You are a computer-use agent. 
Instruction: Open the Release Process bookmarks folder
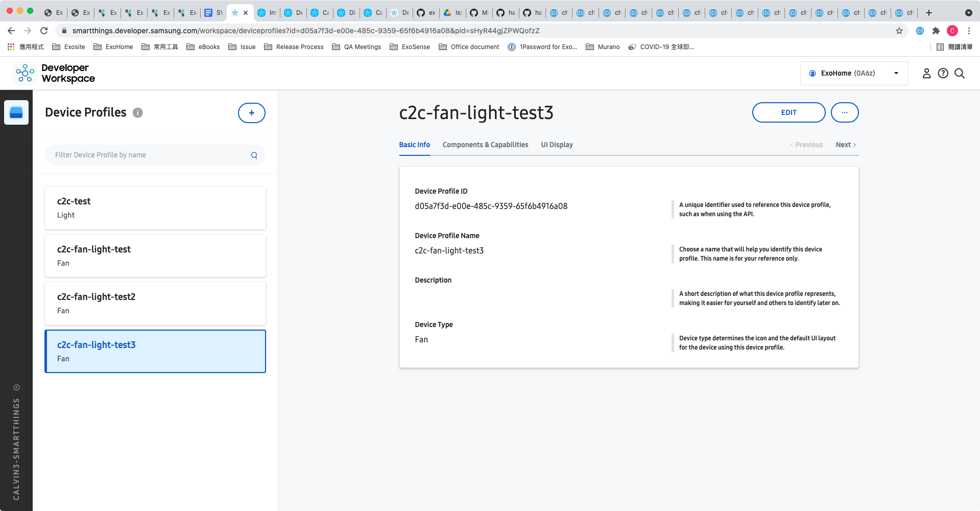(294, 47)
